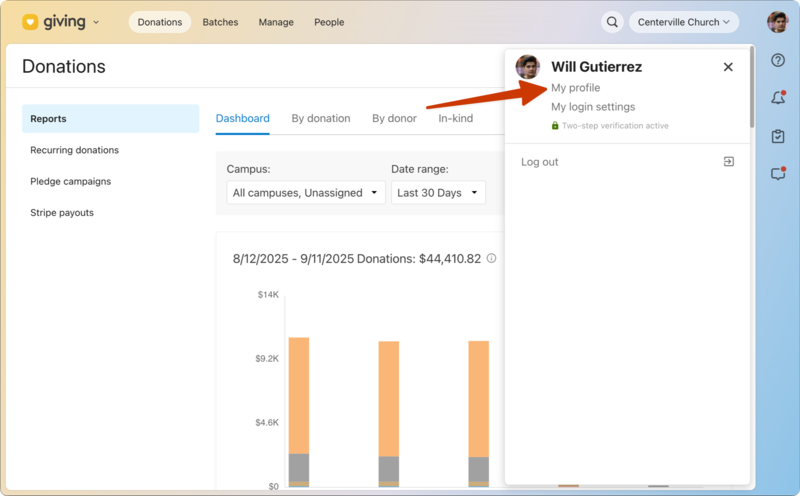Click the info icon beside donations total
The height and width of the screenshot is (496, 800).
491,258
